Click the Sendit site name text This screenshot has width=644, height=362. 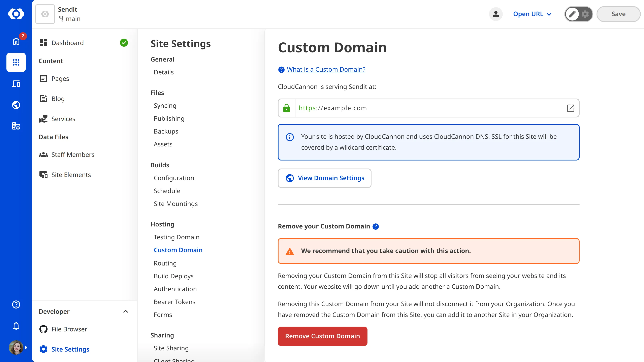(67, 9)
